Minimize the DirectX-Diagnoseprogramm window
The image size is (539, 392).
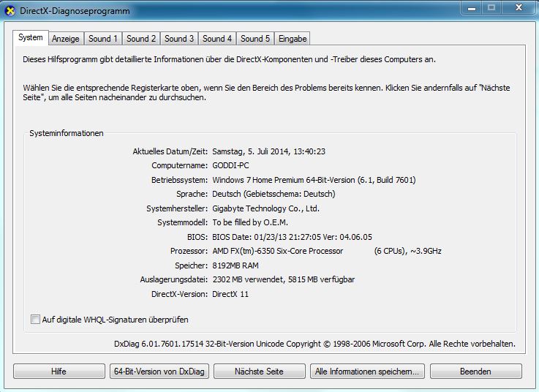[x=472, y=8]
